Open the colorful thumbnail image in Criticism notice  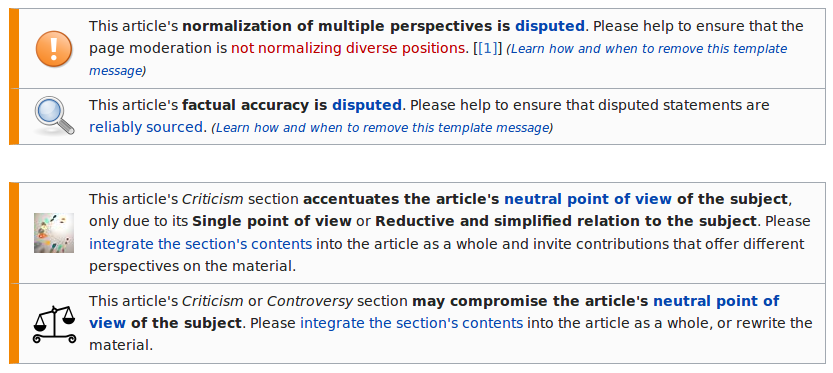point(54,233)
